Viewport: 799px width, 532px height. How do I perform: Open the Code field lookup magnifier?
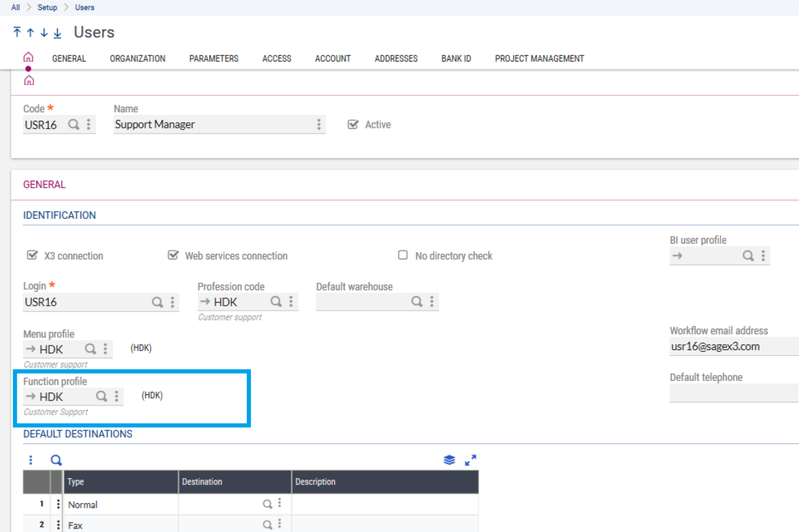tap(73, 124)
